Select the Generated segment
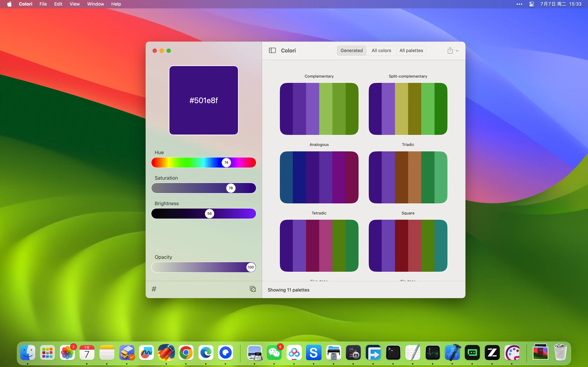Image resolution: width=588 pixels, height=367 pixels. [x=351, y=51]
